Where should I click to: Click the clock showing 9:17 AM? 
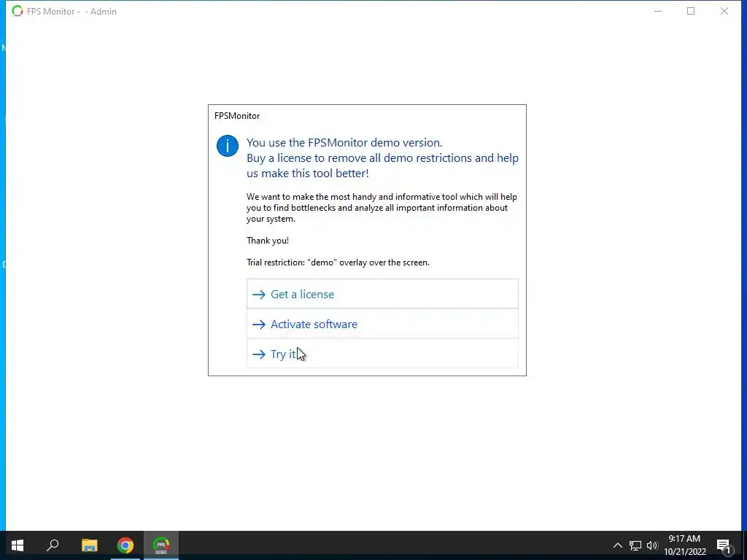pos(684,539)
